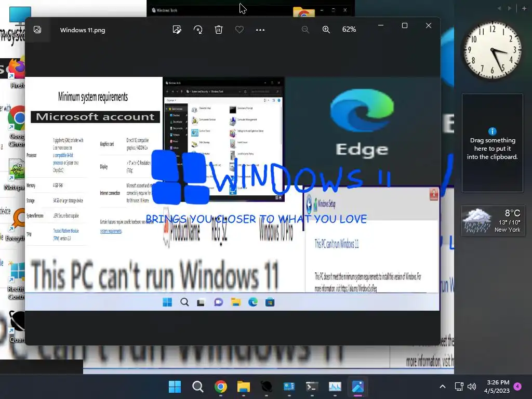The image size is (532, 399).
Task: Click the displayed Windows 11 image
Action: click(x=232, y=193)
